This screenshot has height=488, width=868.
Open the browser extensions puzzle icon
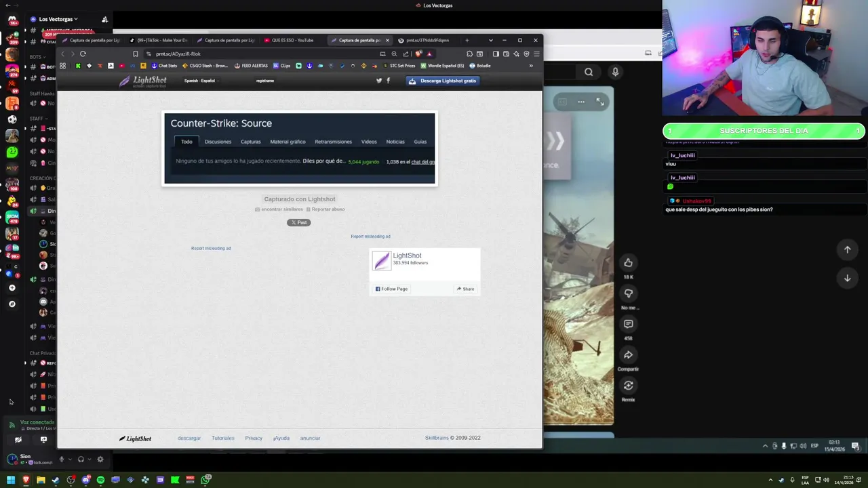[469, 54]
